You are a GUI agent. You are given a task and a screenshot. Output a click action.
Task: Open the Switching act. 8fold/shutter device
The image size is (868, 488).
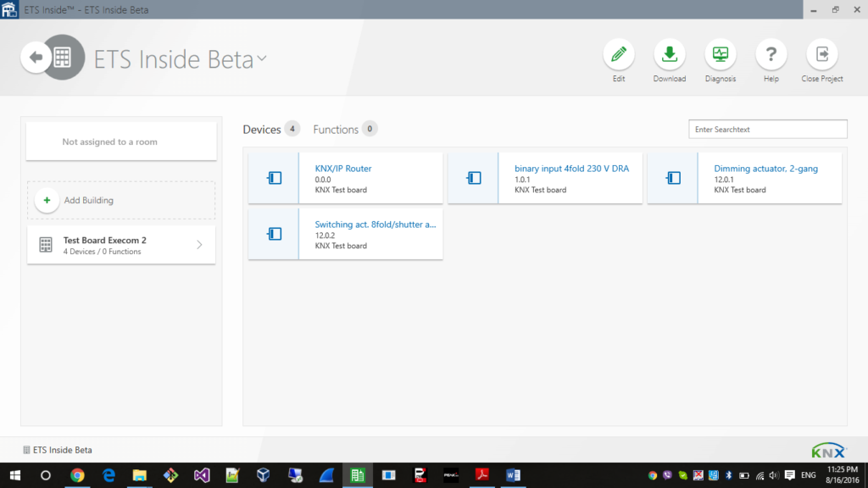point(376,225)
